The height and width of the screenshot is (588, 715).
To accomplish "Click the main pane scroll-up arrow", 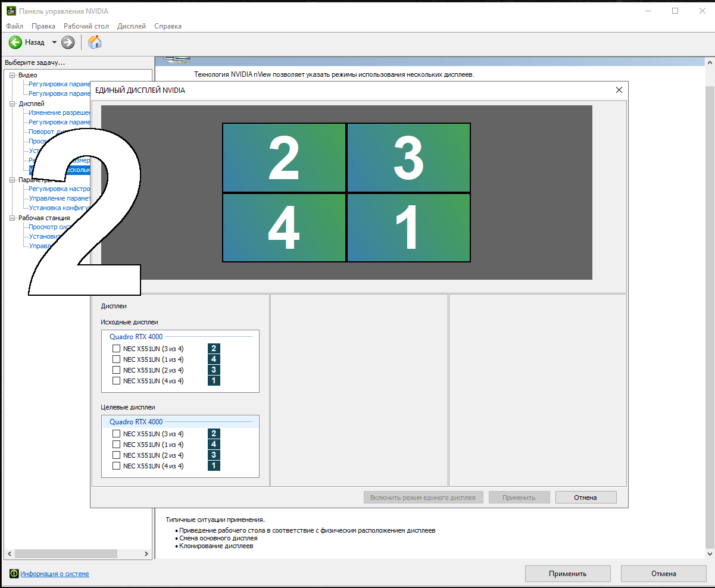I will (x=710, y=62).
